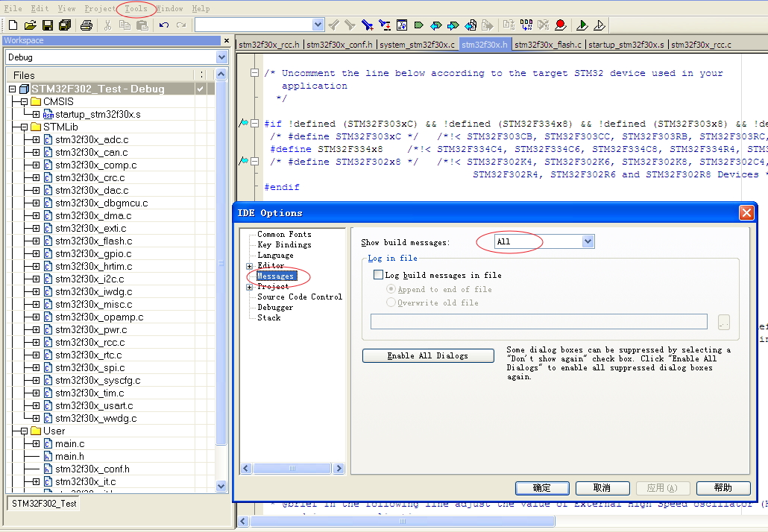This screenshot has height=532, width=768.
Task: Click the checkmark column beside STM32F302_Test - Debug
Action: [200, 89]
